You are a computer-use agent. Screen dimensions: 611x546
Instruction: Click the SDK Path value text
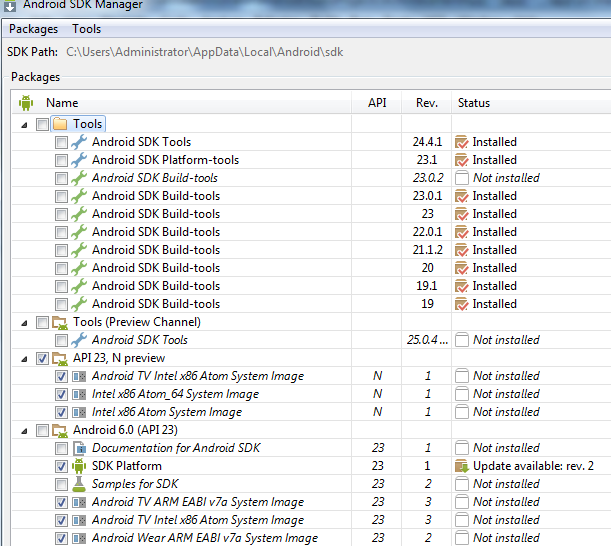pyautogui.click(x=205, y=52)
